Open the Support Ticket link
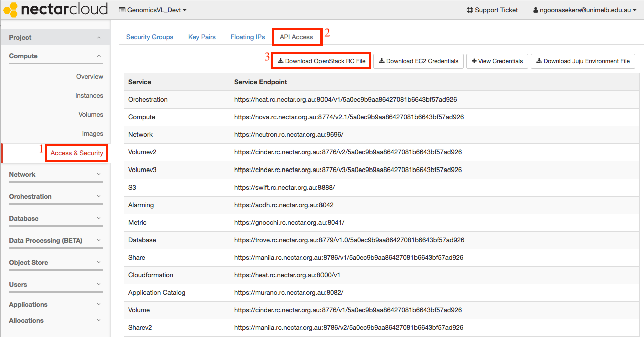This screenshot has width=644, height=337. point(492,10)
